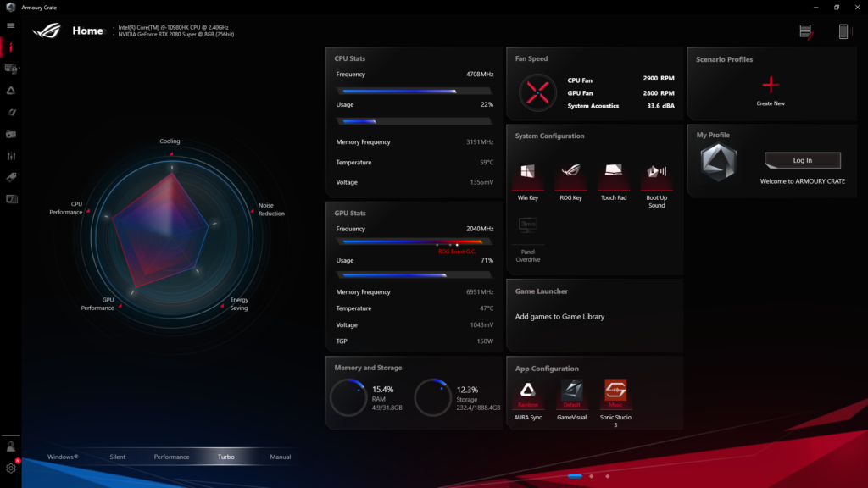Click the CPU Usage bar
Screen dimensions: 868x488
coord(414,121)
